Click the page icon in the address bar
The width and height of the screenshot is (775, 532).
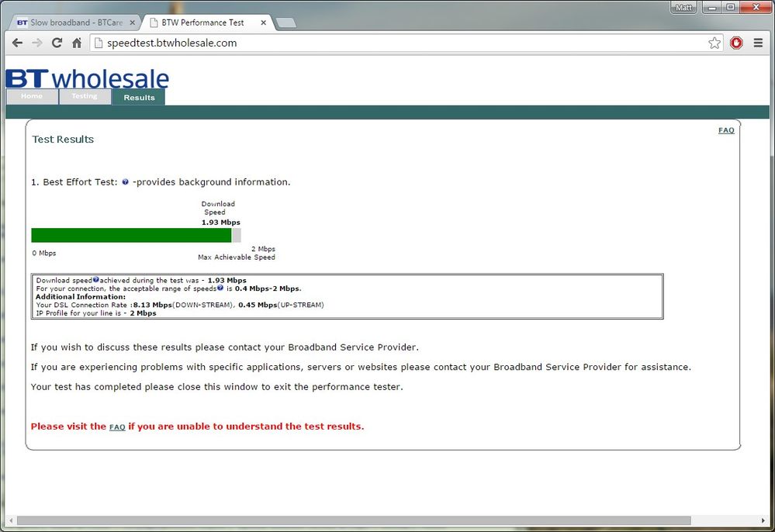[99, 43]
